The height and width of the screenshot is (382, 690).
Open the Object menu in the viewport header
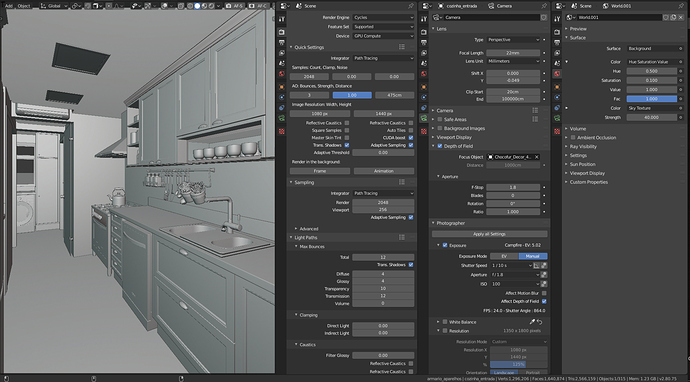click(24, 6)
